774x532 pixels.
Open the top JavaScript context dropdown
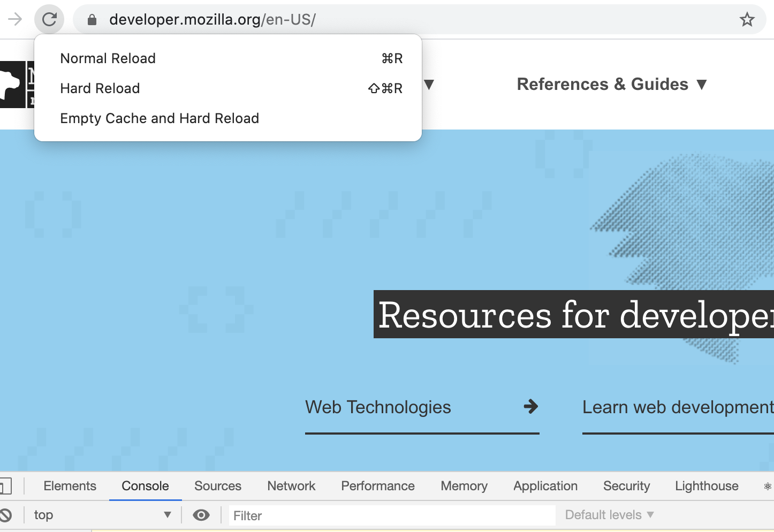coord(102,515)
